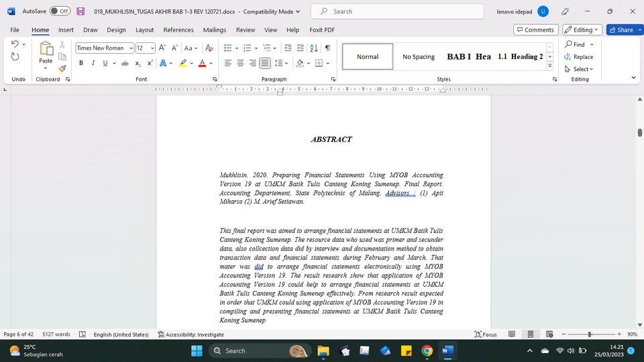
Task: Toggle Italic formatting
Action: pyautogui.click(x=93, y=63)
